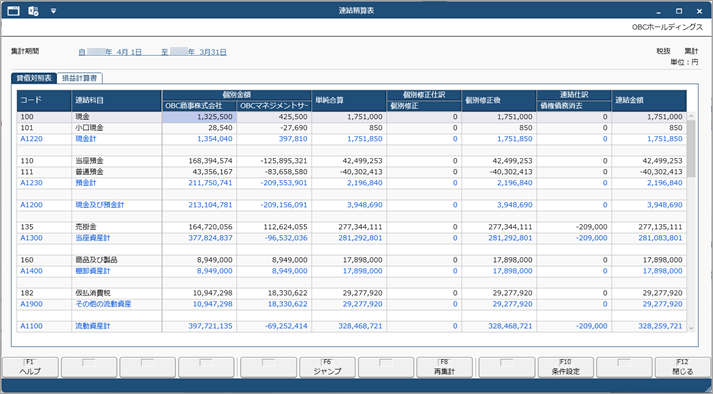Click the 当座資産計 subtotal label
The width and height of the screenshot is (713, 394).
(93, 238)
